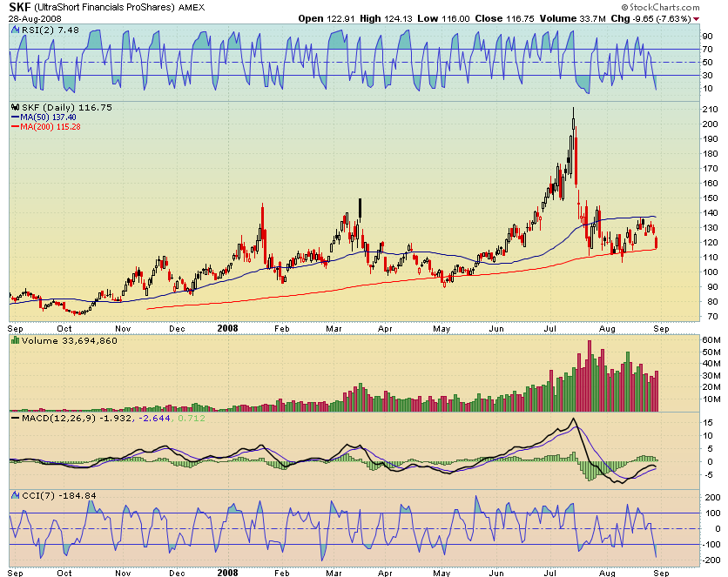Click the -200 label on CCI axis
The height and width of the screenshot is (577, 728).
pyautogui.click(x=711, y=560)
